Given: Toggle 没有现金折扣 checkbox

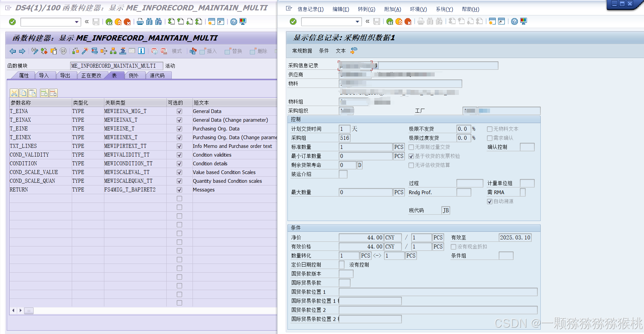Looking at the screenshot, I should (x=453, y=247).
